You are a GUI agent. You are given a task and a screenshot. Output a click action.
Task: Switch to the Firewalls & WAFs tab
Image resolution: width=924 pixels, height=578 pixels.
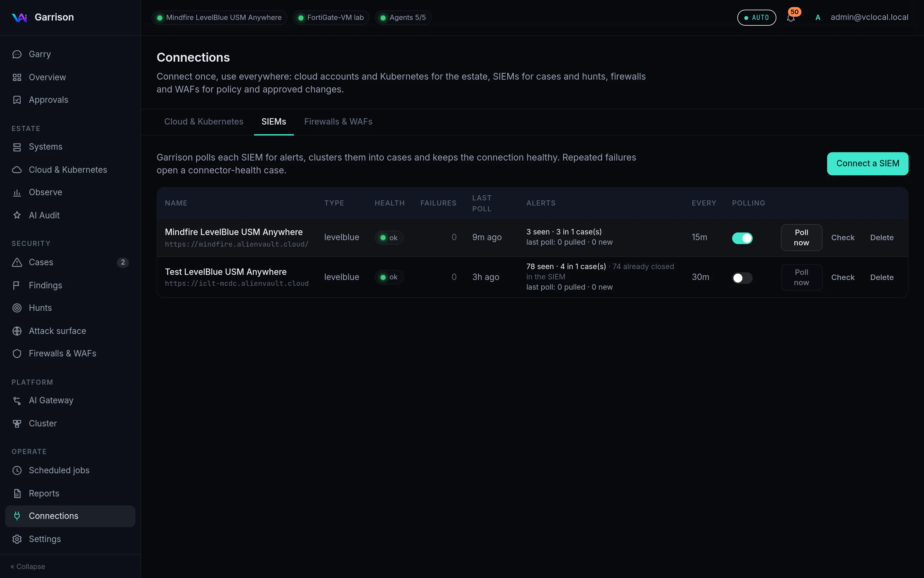coord(338,122)
